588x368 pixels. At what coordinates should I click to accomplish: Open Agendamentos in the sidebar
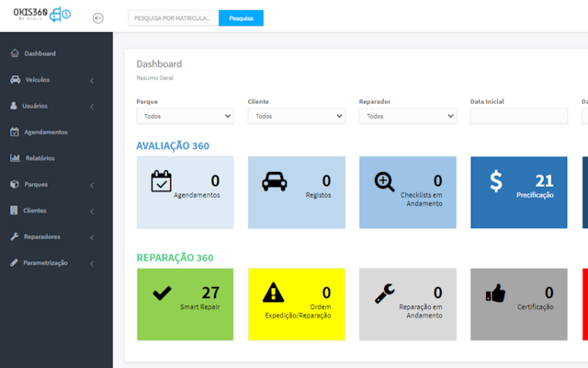click(x=46, y=132)
